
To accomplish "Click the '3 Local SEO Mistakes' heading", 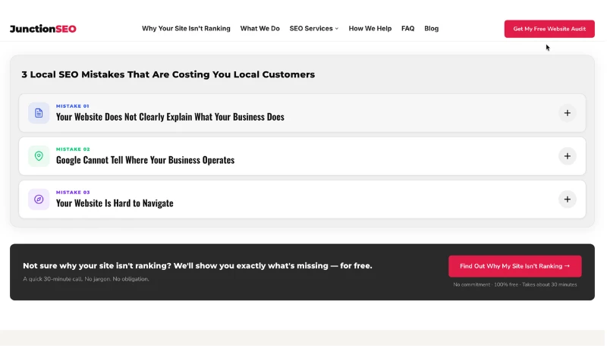I will [168, 74].
